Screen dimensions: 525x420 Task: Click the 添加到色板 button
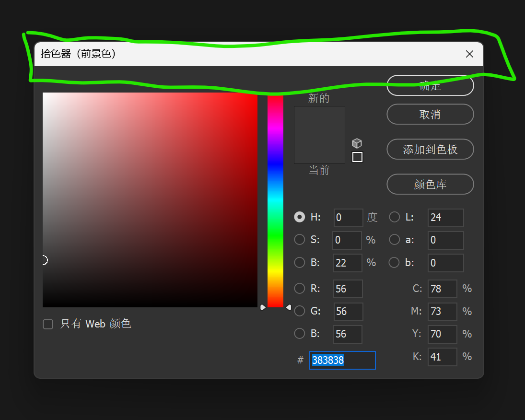coord(430,149)
